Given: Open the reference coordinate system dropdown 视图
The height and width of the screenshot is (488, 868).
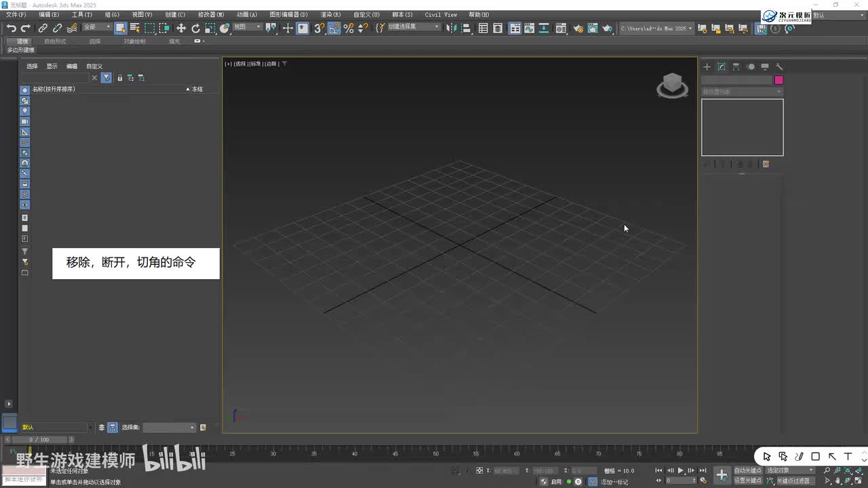Looking at the screenshot, I should [247, 27].
